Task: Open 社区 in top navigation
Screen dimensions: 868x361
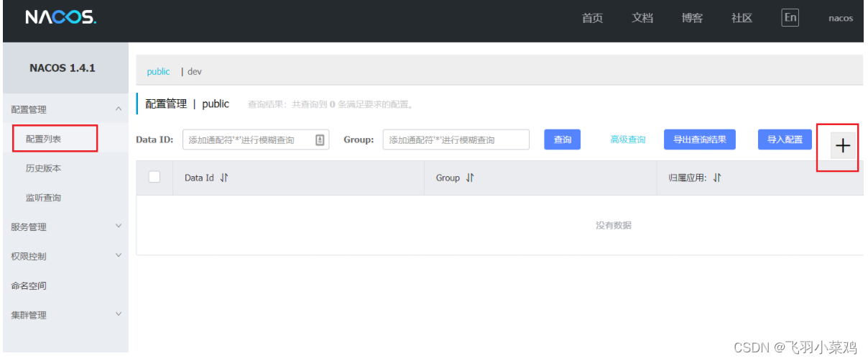Action: click(x=742, y=19)
